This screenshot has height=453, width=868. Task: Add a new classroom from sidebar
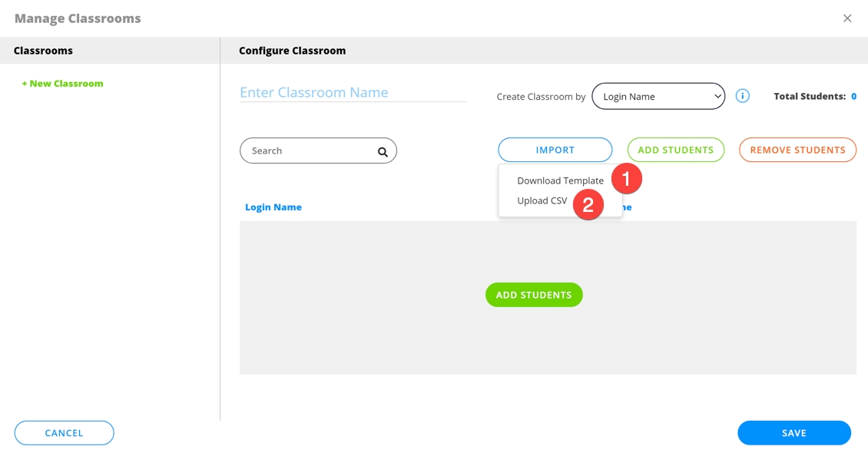[62, 84]
